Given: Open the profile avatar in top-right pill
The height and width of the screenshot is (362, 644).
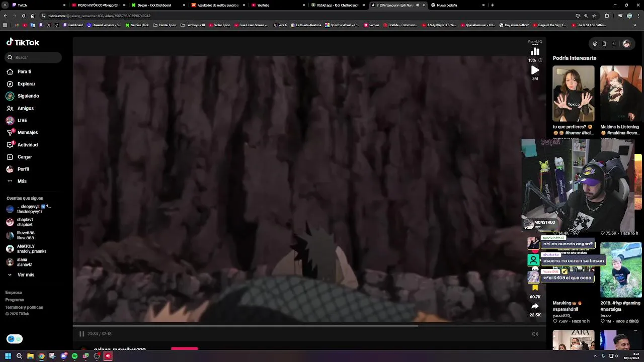Looking at the screenshot, I should point(626,44).
